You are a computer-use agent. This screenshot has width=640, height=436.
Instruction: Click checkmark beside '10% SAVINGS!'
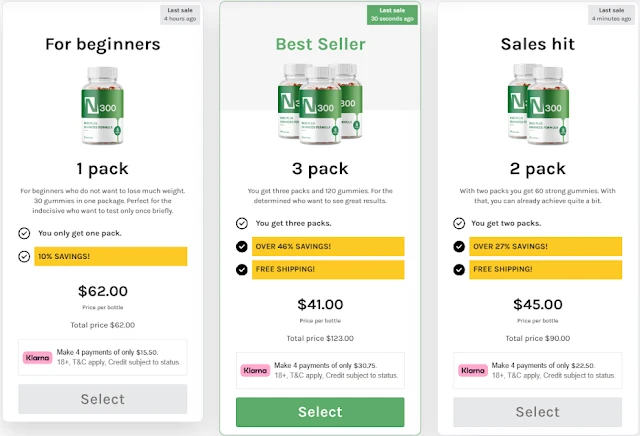point(24,256)
